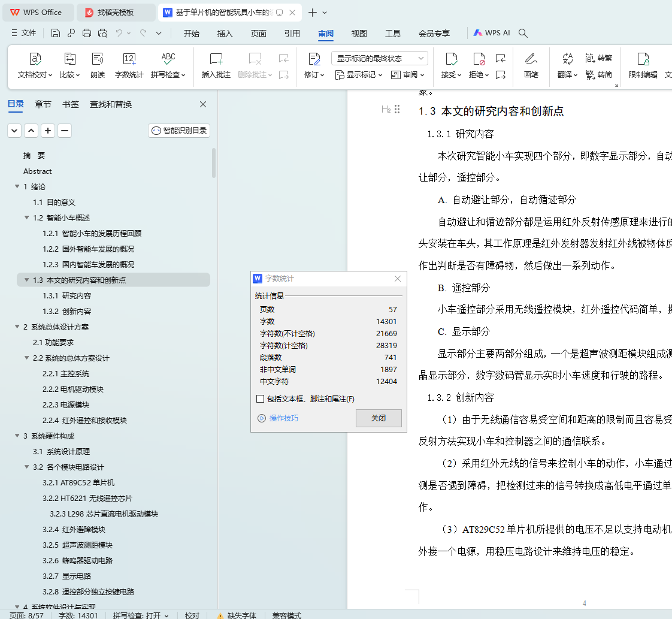Image resolution: width=672 pixels, height=619 pixels.
Task: Jump to Abstract in outline
Action: click(37, 171)
